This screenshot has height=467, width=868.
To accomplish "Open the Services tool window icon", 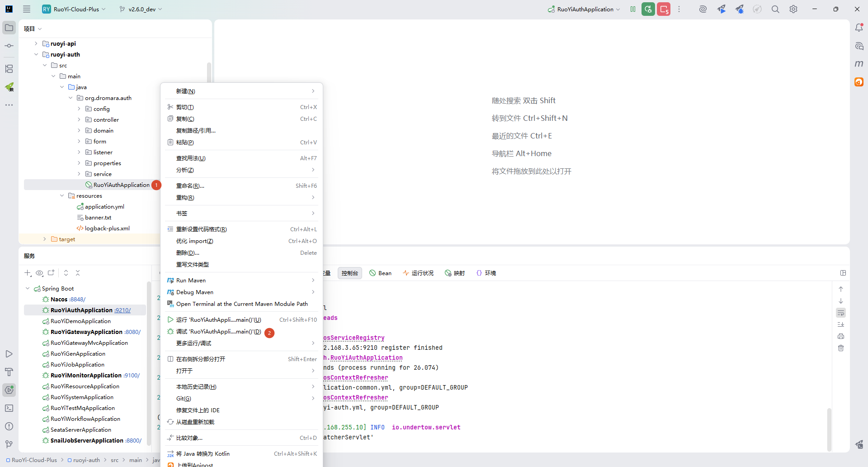I will (x=9, y=390).
